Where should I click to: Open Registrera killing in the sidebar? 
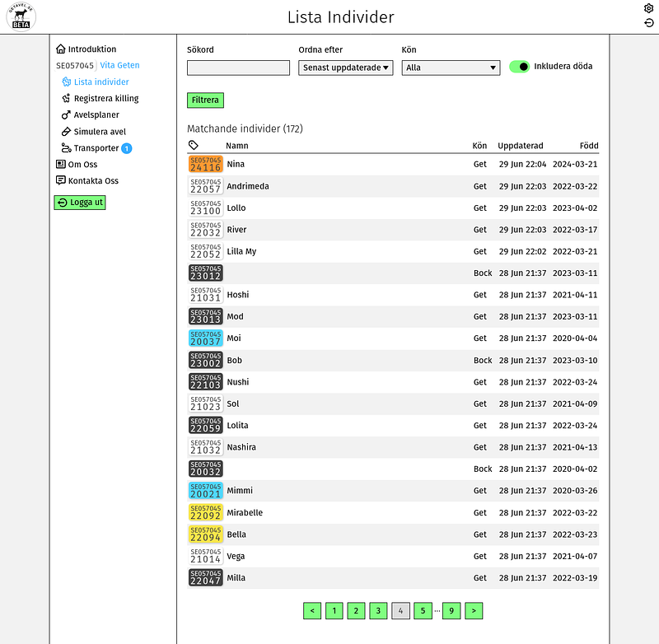[x=105, y=99]
